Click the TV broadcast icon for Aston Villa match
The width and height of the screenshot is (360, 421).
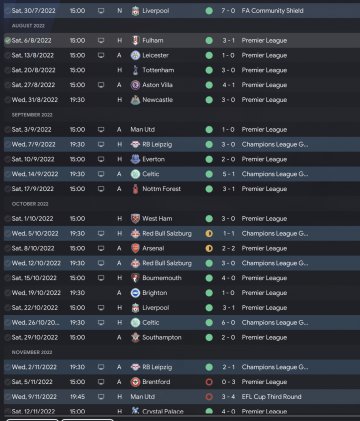[101, 85]
